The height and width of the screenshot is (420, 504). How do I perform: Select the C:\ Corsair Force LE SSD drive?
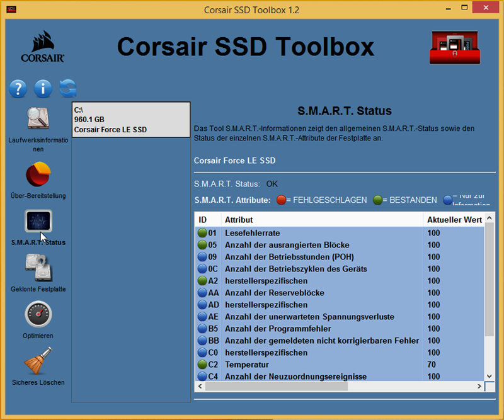click(x=131, y=120)
